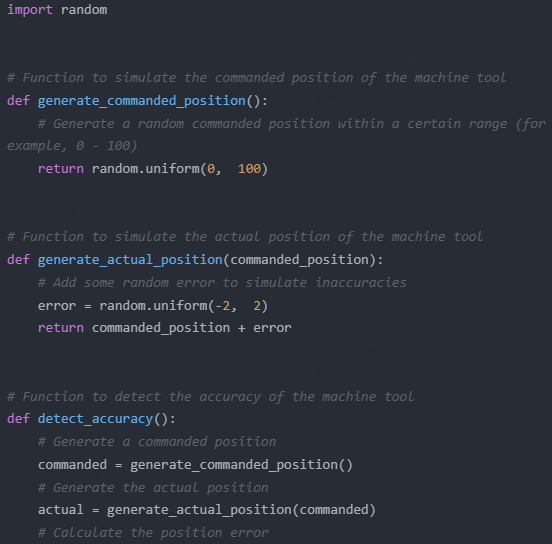The image size is (552, 544).
Task: Click the generate_actual_position(commanded) call
Action: [242, 510]
